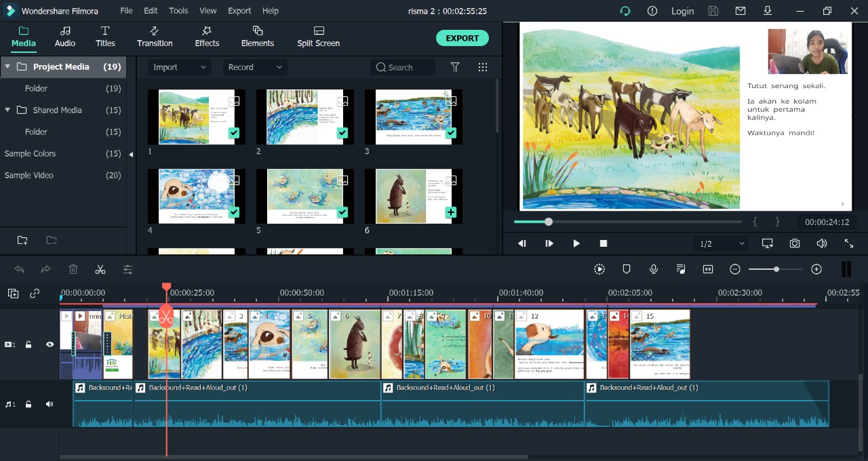Screen dimensions: 868x461
Task: Open the File menu
Action: pyautogui.click(x=127, y=11)
